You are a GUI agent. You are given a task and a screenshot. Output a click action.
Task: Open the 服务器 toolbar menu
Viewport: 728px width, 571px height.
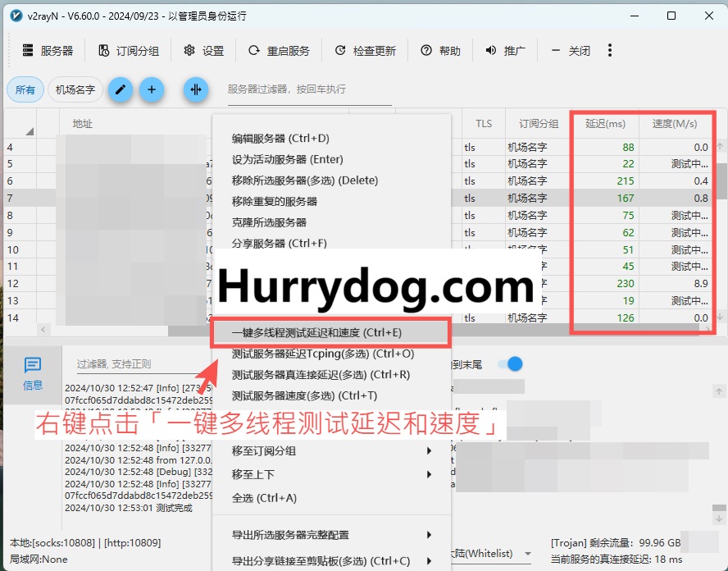48,51
